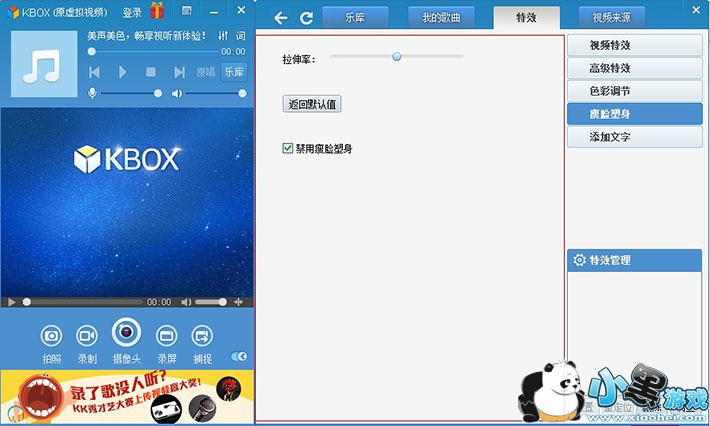Switch to the 乐库 tab
The image size is (710, 426).
[x=355, y=18]
